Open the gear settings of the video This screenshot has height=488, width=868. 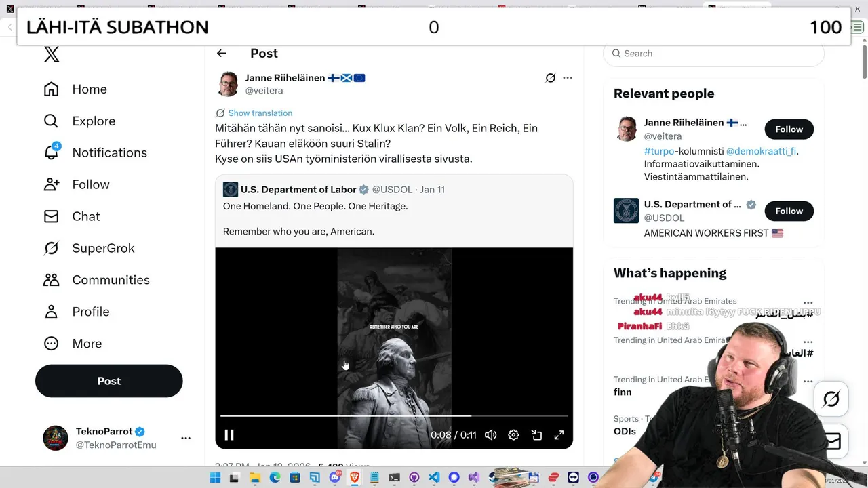pyautogui.click(x=513, y=435)
